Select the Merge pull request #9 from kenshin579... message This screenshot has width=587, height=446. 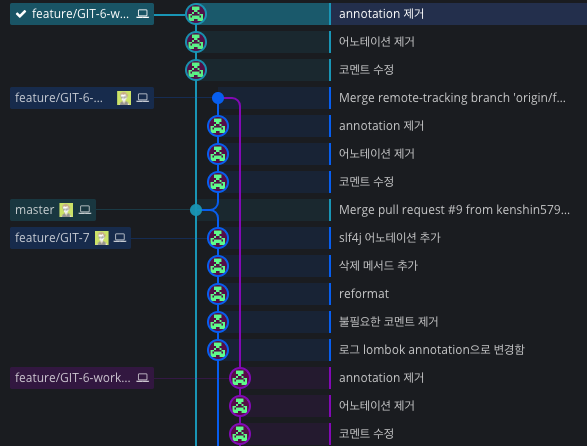coord(454,210)
